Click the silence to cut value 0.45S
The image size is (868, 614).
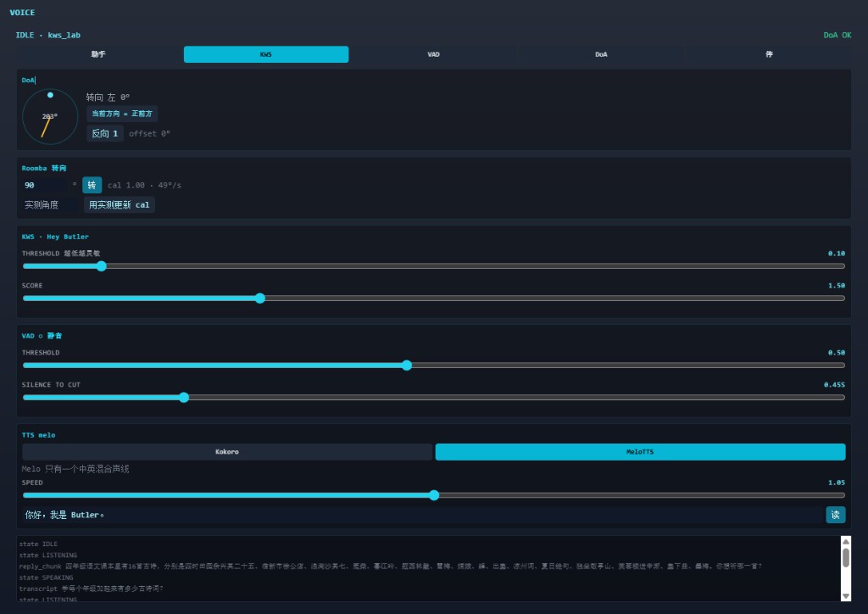[834, 385]
